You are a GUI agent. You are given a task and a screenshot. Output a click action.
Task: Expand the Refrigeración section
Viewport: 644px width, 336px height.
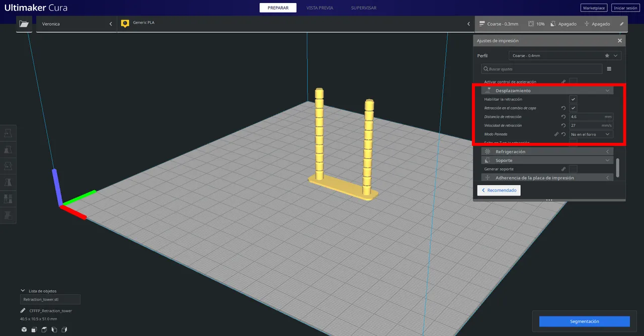click(547, 151)
